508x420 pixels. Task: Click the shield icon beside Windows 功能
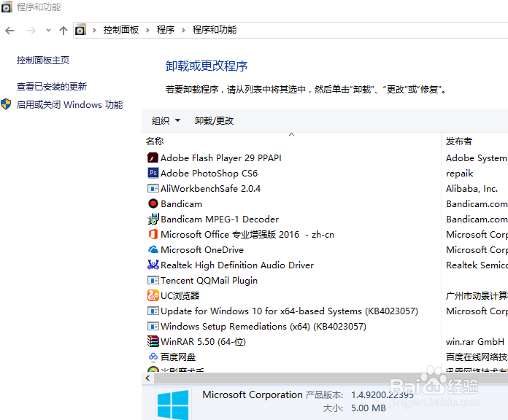pyautogui.click(x=6, y=104)
